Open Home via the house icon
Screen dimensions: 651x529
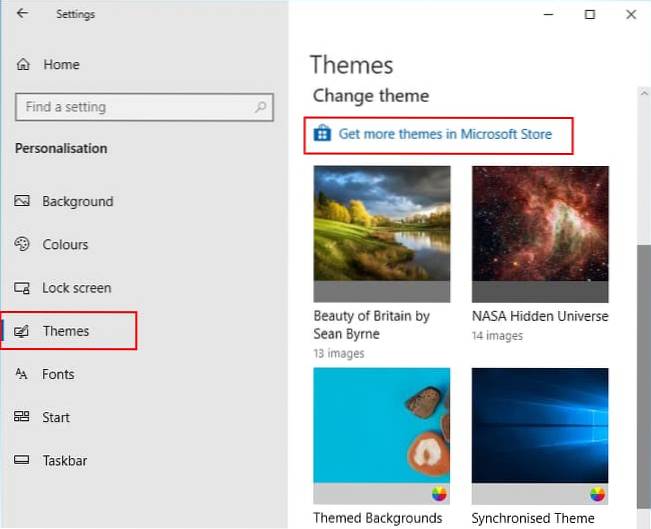click(x=24, y=64)
